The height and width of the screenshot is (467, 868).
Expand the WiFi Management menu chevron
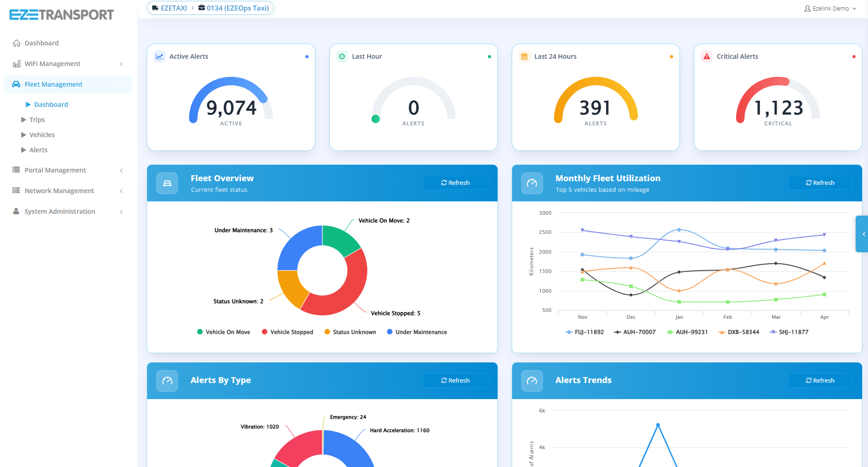122,64
